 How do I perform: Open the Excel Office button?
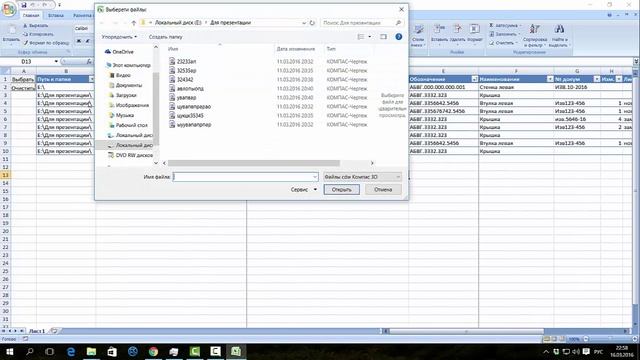tap(8, 9)
